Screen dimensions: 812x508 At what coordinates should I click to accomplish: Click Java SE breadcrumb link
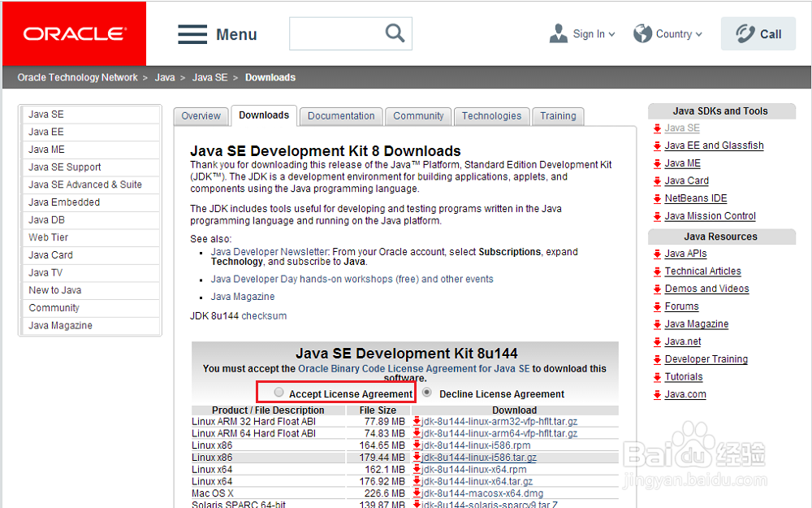(209, 77)
